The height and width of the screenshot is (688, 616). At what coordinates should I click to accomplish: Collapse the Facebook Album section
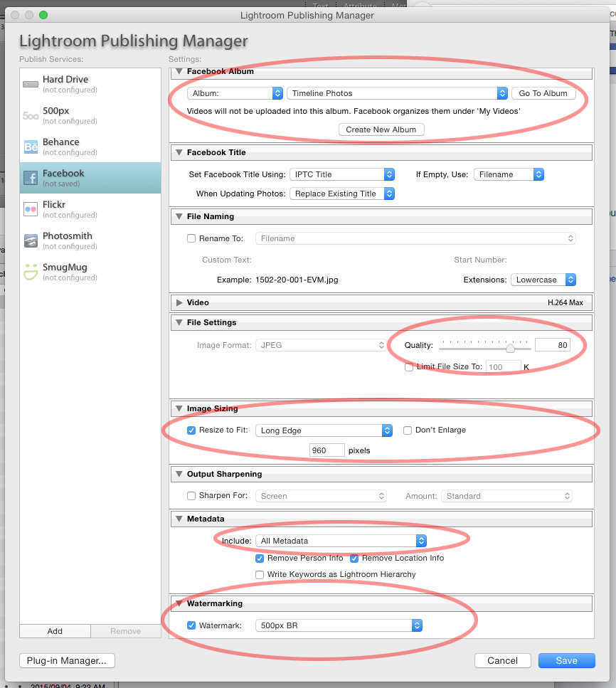click(x=179, y=71)
